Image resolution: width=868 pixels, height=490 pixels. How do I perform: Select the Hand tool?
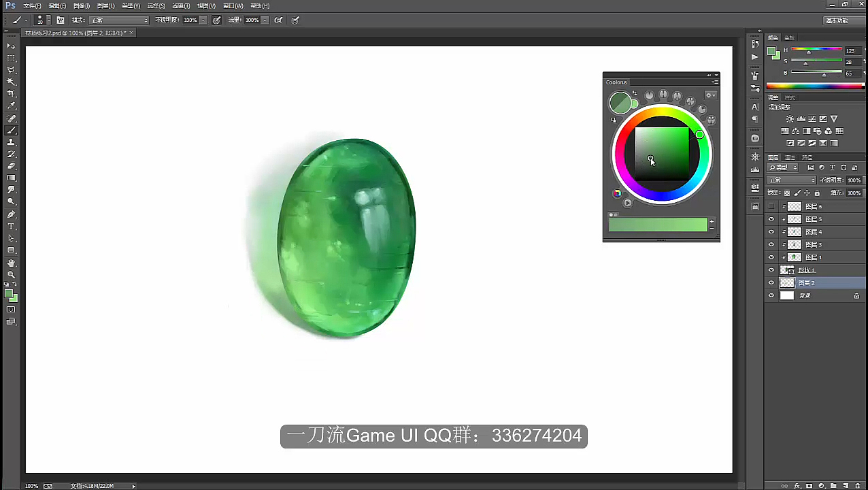point(11,263)
